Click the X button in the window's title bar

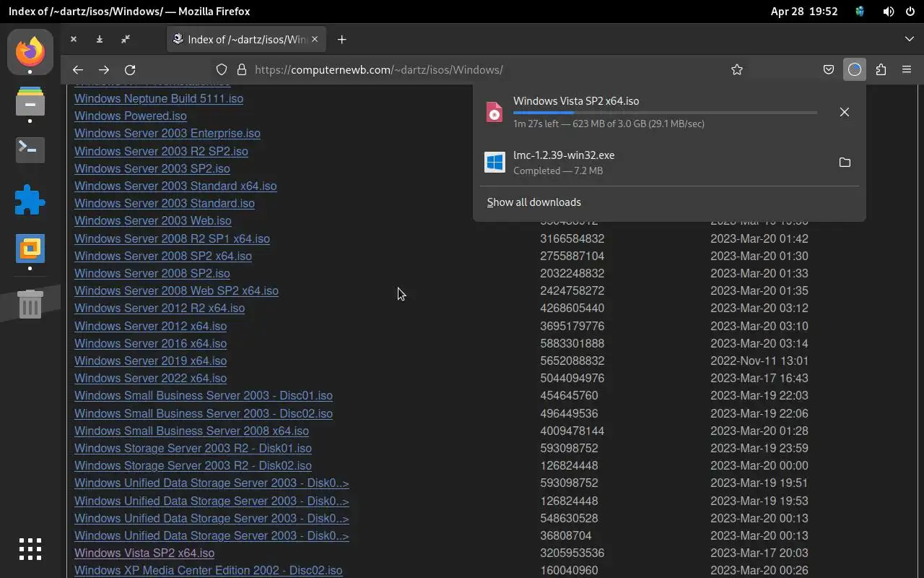(74, 39)
